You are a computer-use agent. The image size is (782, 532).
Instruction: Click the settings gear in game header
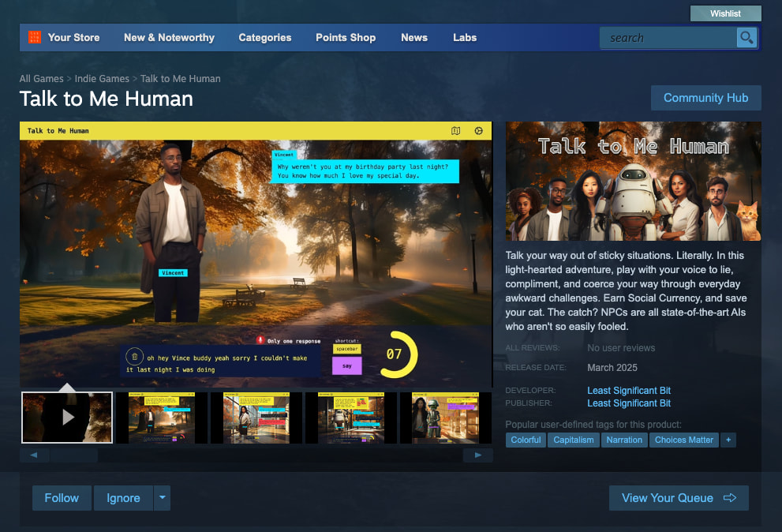pyautogui.click(x=478, y=131)
